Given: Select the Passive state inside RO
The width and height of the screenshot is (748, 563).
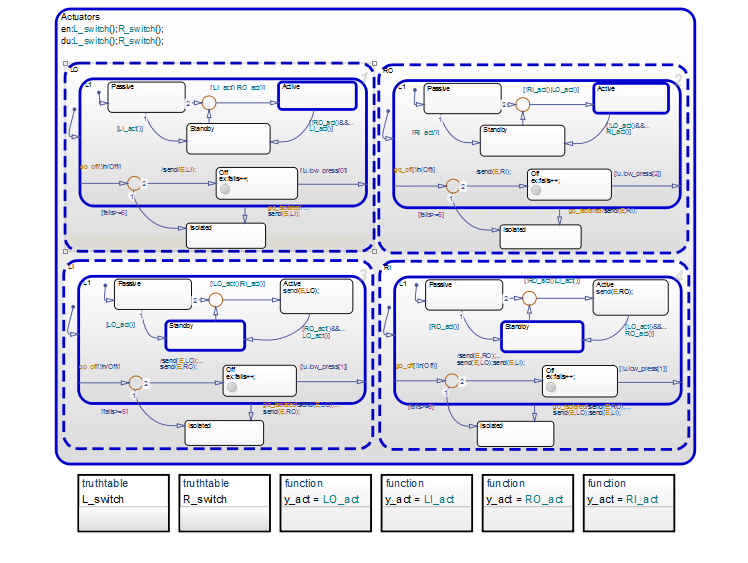Looking at the screenshot, I should click(463, 99).
